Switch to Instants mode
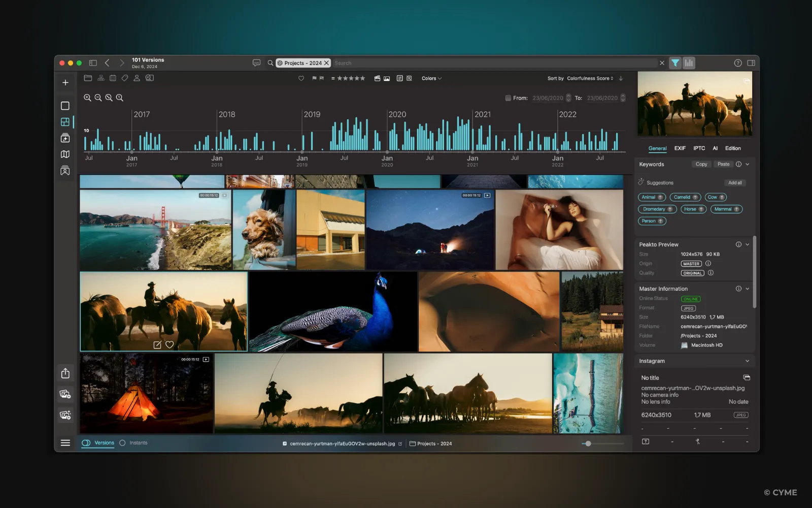Screen dimensions: 812x508 pyautogui.click(x=133, y=443)
